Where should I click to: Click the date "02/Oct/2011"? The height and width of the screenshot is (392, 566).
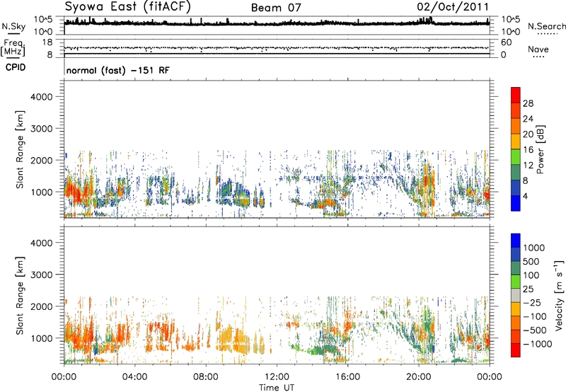pos(453,7)
